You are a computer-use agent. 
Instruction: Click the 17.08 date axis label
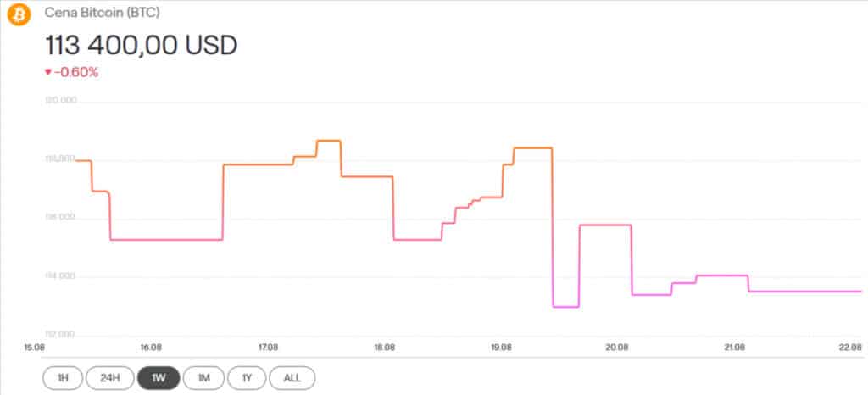tap(268, 347)
